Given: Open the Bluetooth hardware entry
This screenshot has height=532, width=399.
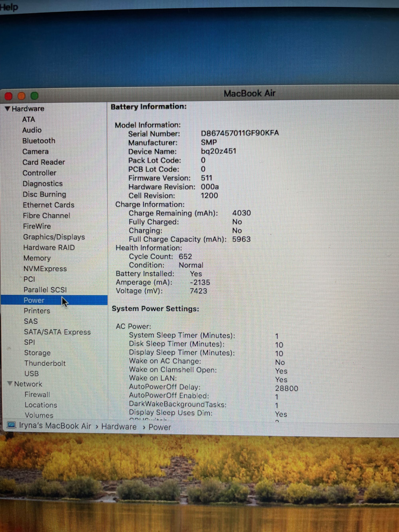Looking at the screenshot, I should [39, 141].
